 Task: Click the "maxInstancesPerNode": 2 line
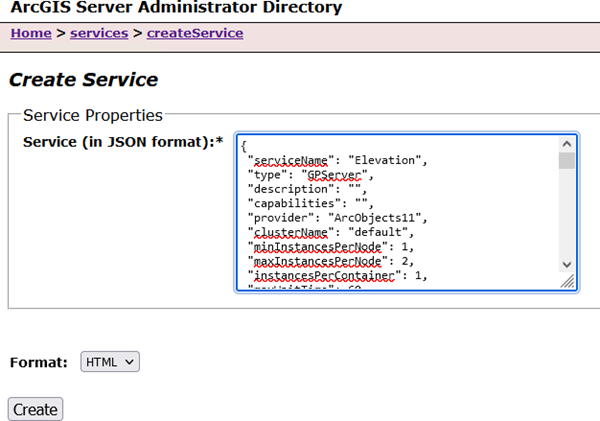click(331, 261)
